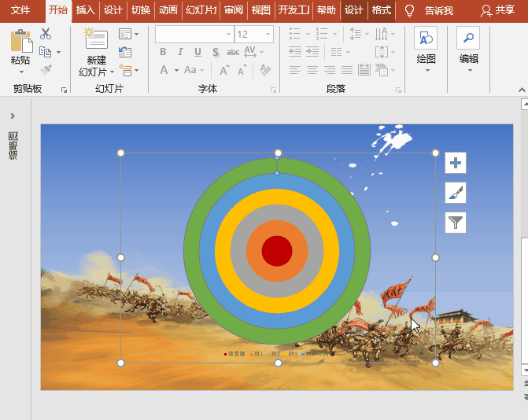Viewport: 528px width, 420px height.
Task: Toggle italic formatting
Action: coord(180,52)
